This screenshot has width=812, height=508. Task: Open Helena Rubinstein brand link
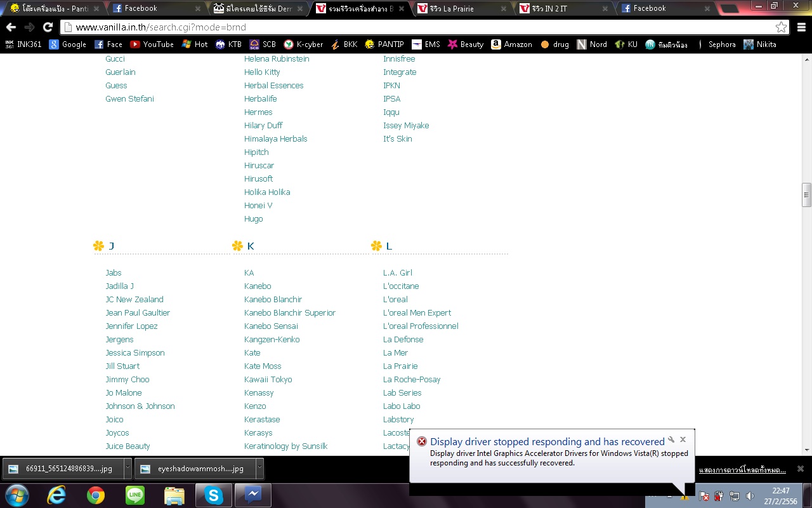(x=277, y=58)
